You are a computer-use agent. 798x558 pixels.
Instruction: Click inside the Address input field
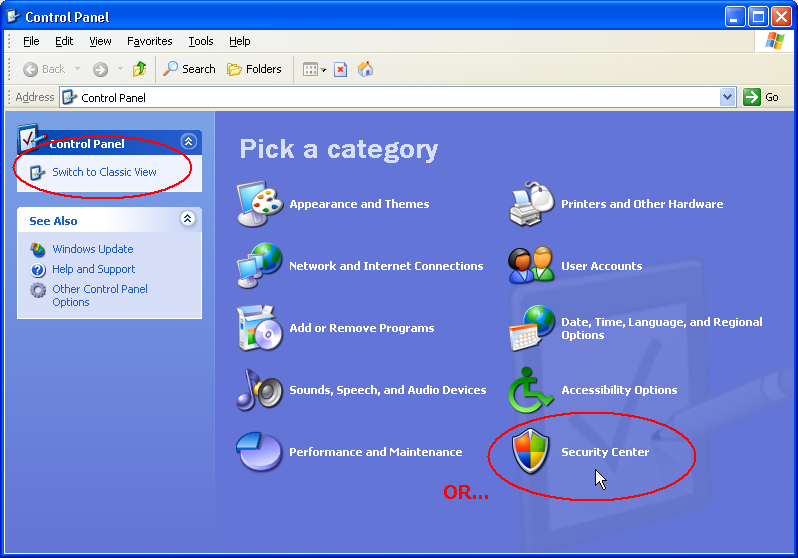pos(397,97)
